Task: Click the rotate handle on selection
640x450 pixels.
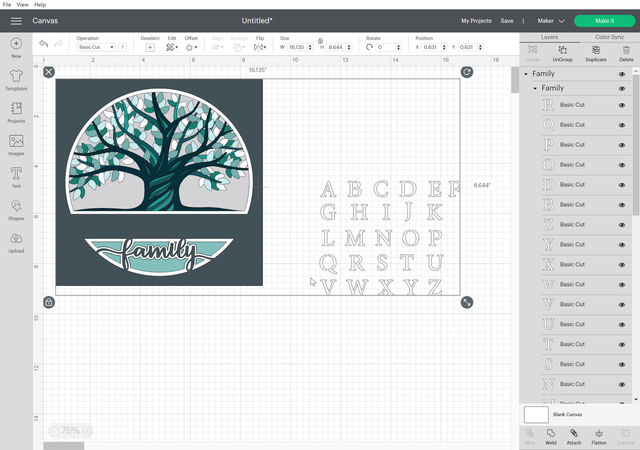Action: coord(467,72)
